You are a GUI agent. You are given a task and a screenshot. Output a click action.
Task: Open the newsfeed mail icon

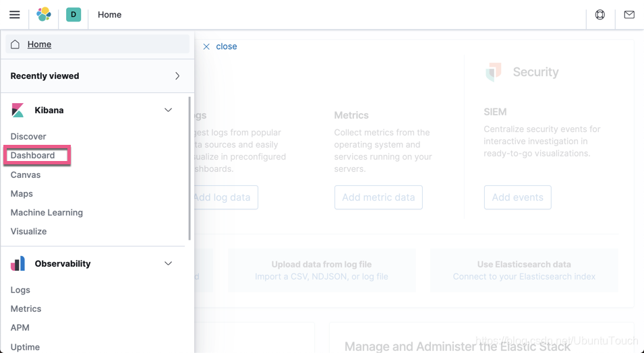(x=629, y=15)
